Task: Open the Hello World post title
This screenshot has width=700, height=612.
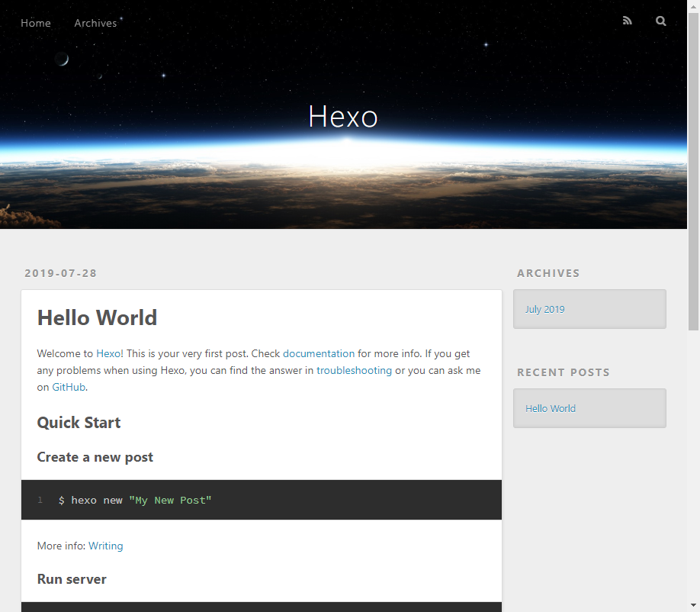Action: click(97, 317)
